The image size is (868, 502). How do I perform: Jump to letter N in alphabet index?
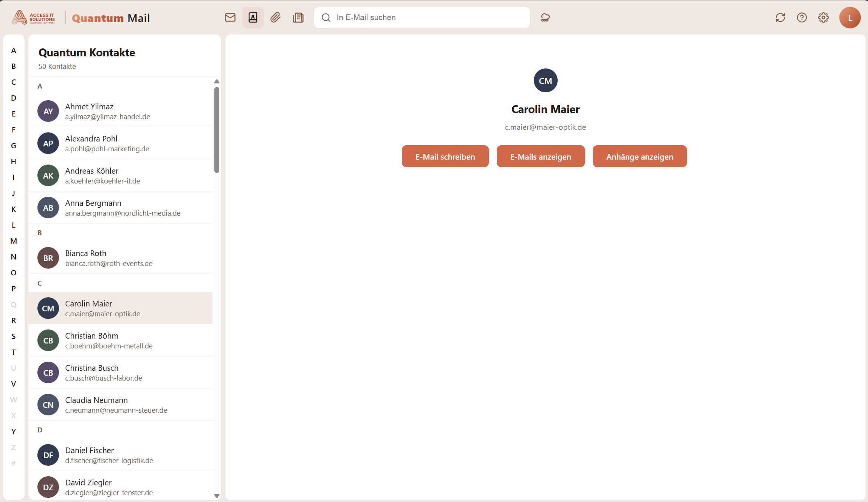[14, 257]
